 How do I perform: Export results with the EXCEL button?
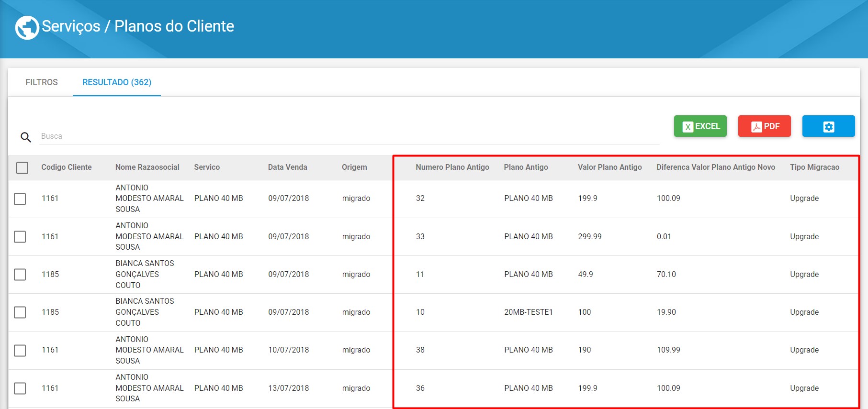coord(700,126)
